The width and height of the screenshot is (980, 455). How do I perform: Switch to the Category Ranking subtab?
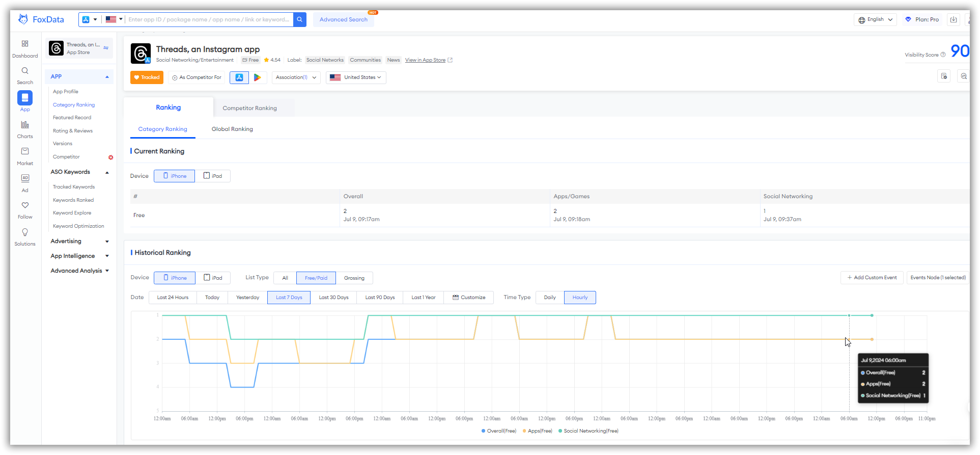[163, 129]
